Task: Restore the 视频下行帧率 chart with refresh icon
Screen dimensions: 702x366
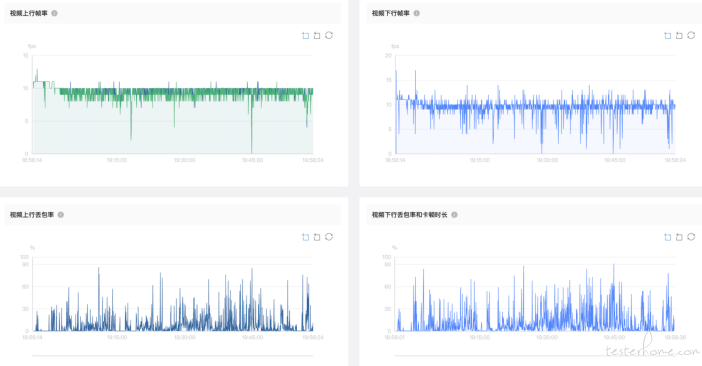Action: [x=691, y=35]
